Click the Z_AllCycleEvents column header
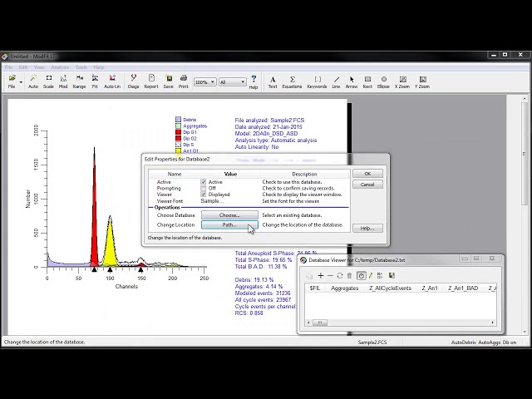 390,288
